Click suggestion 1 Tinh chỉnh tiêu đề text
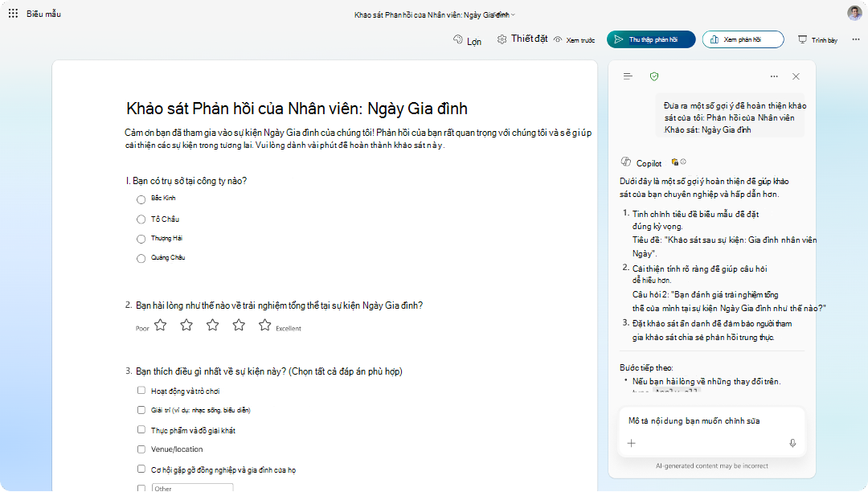 tap(695, 219)
